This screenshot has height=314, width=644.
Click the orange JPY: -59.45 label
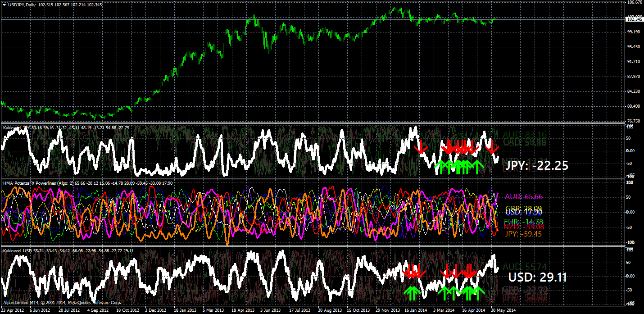(x=524, y=234)
